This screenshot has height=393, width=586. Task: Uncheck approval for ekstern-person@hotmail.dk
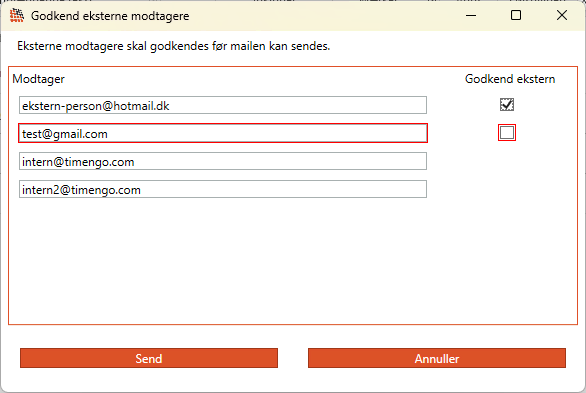[x=507, y=105]
